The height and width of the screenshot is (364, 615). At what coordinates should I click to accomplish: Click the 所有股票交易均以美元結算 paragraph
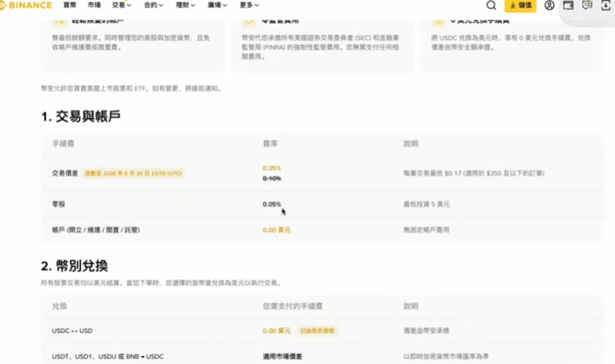click(x=161, y=283)
